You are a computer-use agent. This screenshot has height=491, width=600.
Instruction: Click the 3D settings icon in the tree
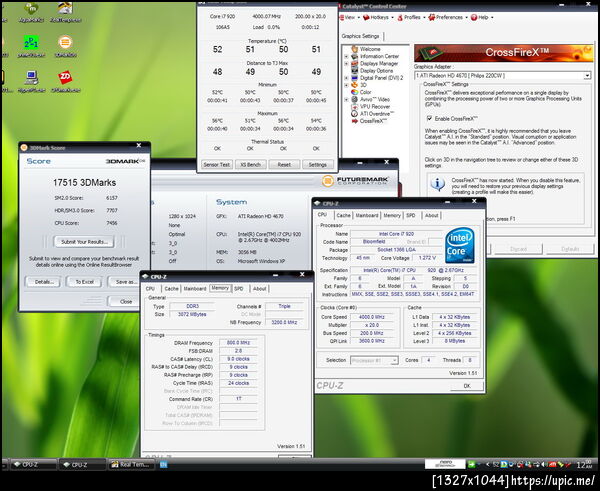pos(355,85)
